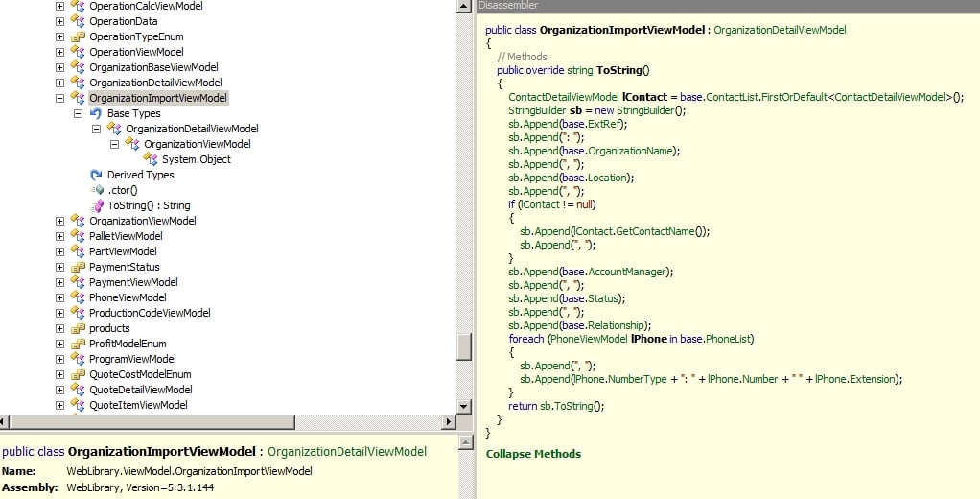Screen dimensions: 980x499
Task: Click the OperationCalcViewModel class icon
Action: 78,6
